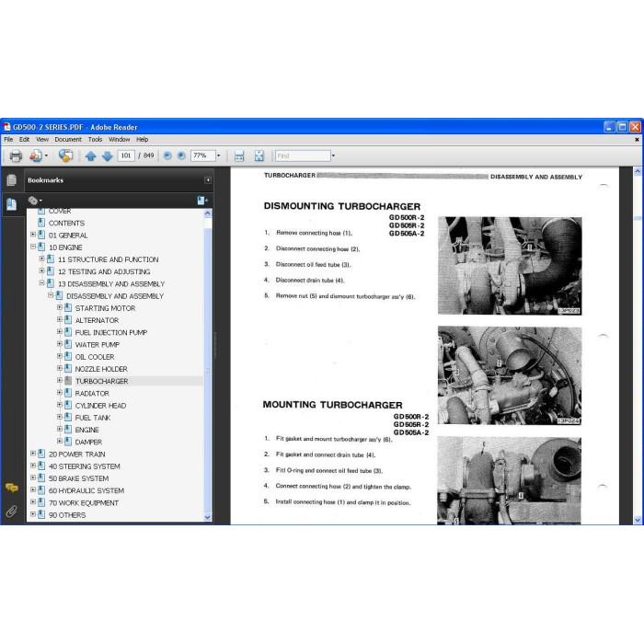Open the View menu
The image size is (644, 644).
click(42, 140)
